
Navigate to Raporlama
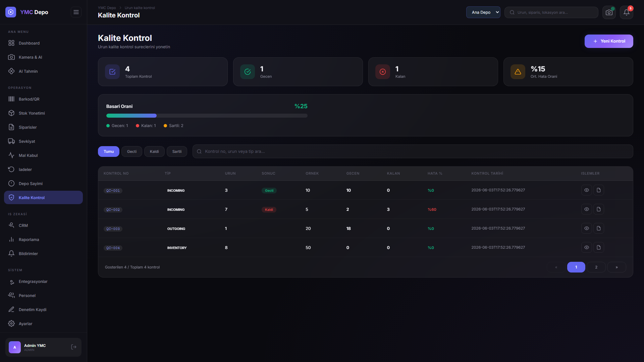point(43,240)
